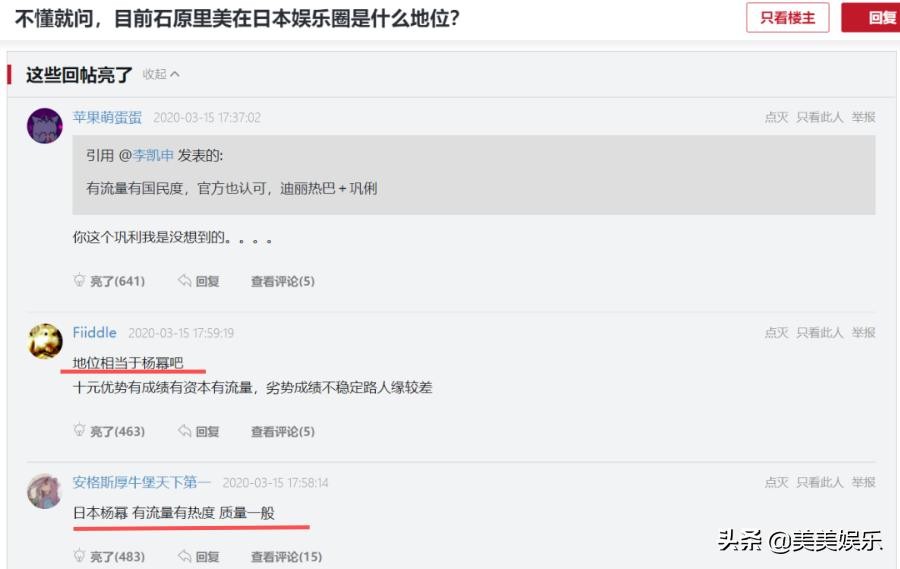Open the 安格斯厚牛堡天下第一 username link
The image size is (900, 569).
pos(141,482)
